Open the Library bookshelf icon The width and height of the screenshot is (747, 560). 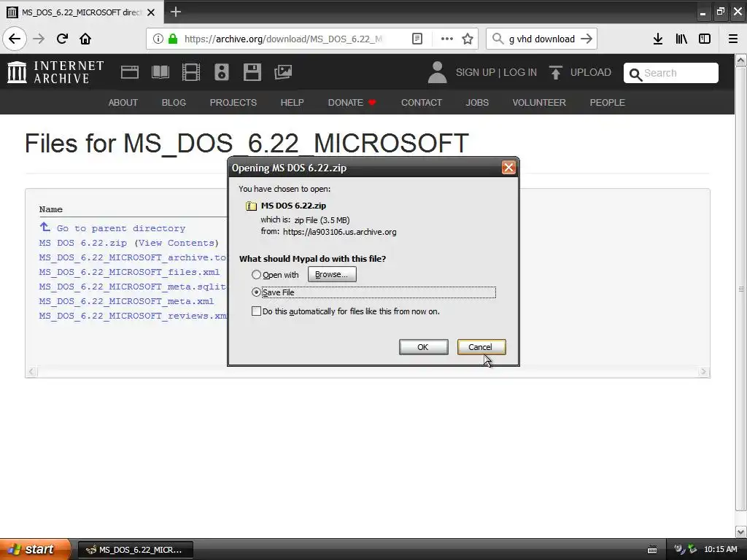[681, 39]
